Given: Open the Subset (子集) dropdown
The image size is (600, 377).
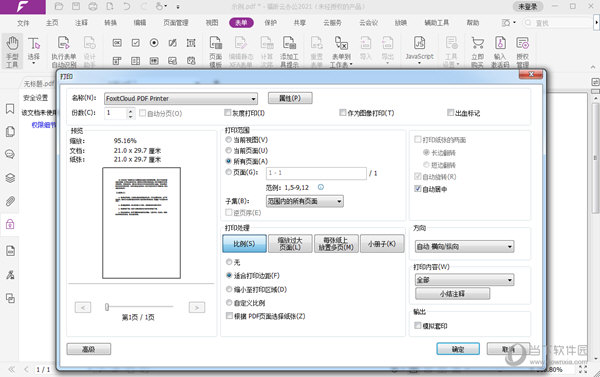Looking at the screenshot, I should coord(305,201).
